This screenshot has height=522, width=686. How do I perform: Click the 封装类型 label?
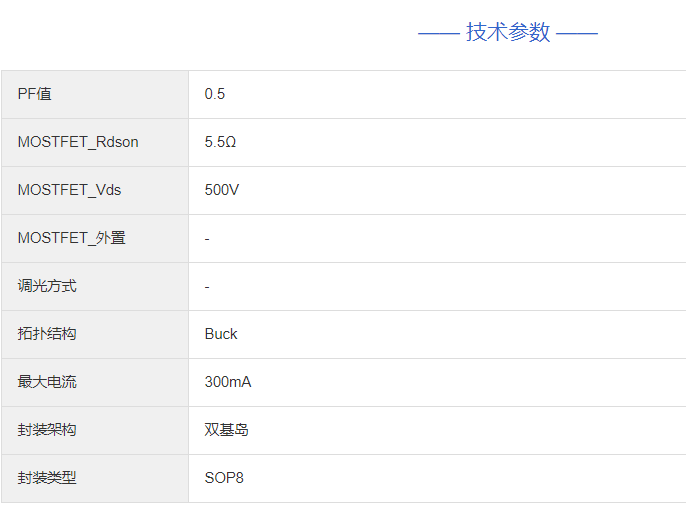(x=47, y=478)
